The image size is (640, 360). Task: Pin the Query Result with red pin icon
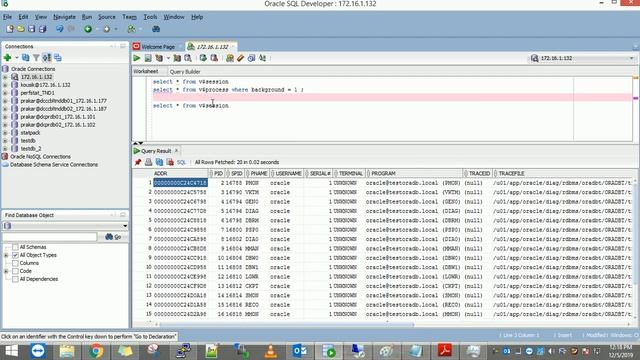(138, 162)
